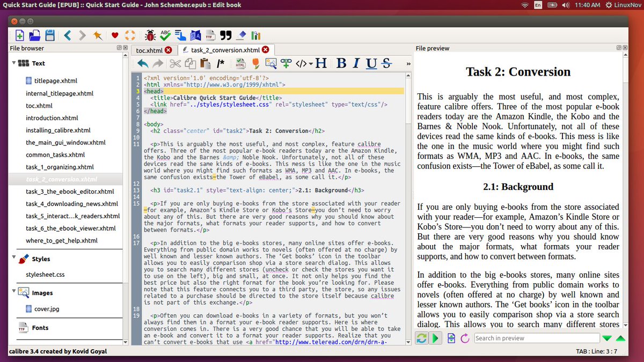Close the toc.xhtml tab
The width and height of the screenshot is (644, 362).
point(169,50)
